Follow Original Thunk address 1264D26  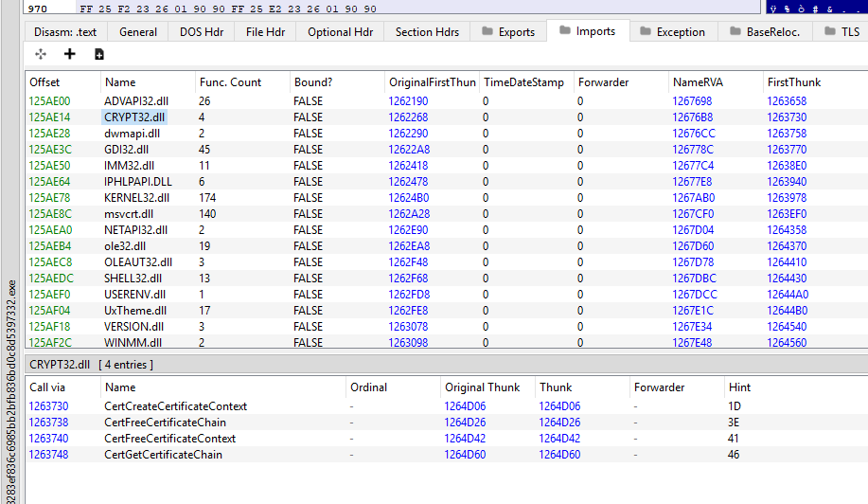pyautogui.click(x=465, y=423)
